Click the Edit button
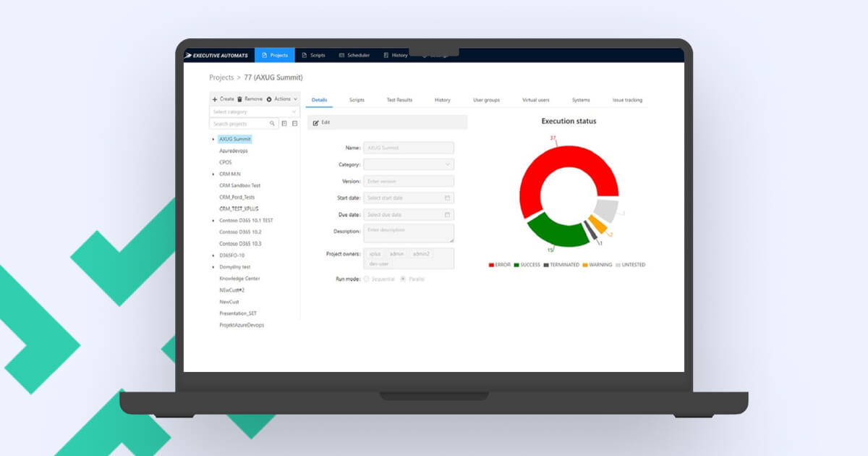Image resolution: width=868 pixels, height=456 pixels. click(x=323, y=122)
